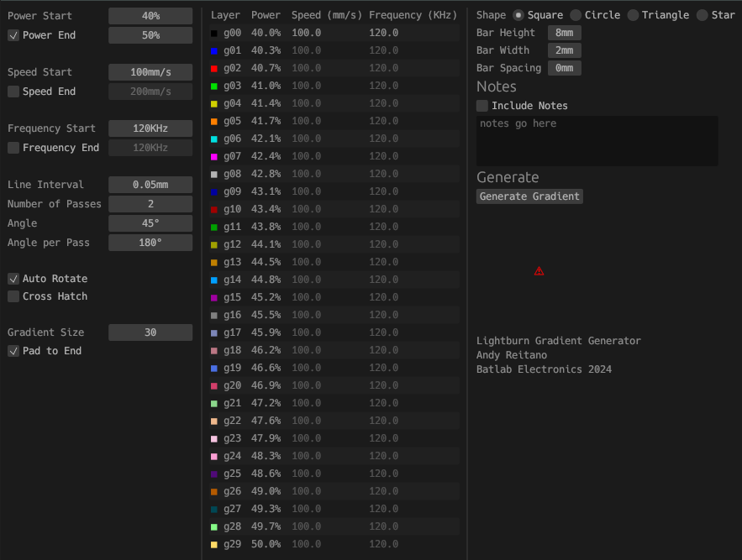
Task: Click the black g00 layer color swatch
Action: tap(214, 33)
